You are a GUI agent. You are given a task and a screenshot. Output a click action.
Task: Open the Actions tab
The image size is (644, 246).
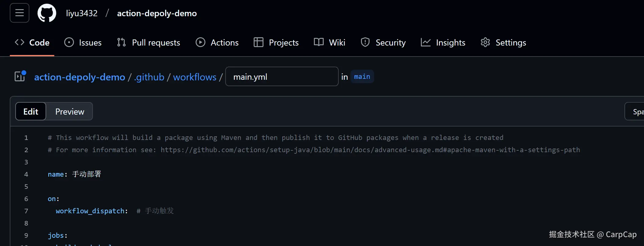point(217,42)
